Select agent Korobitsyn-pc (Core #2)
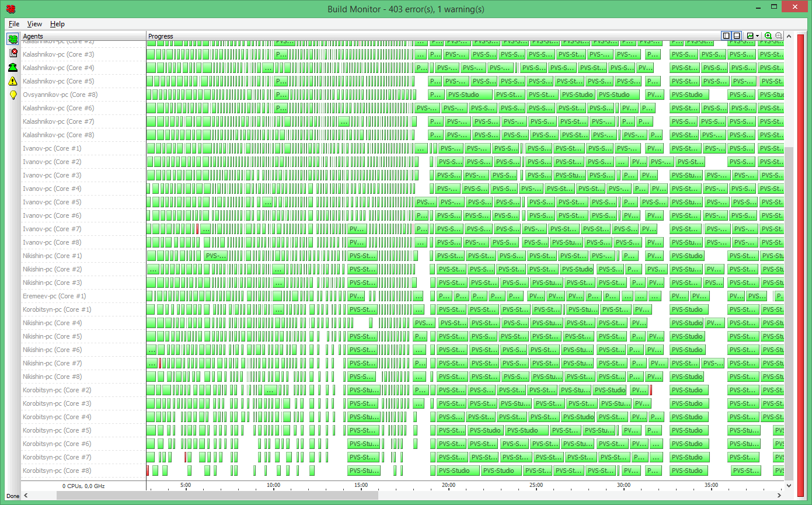 [x=57, y=390]
